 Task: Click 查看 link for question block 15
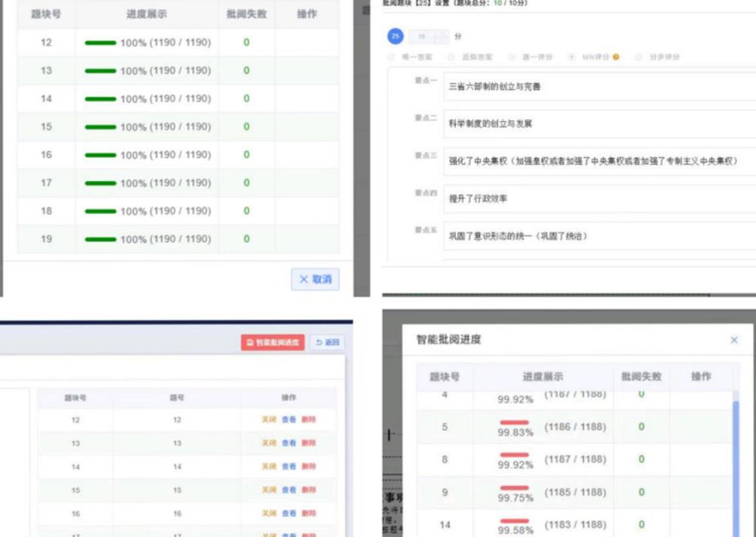coord(289,490)
